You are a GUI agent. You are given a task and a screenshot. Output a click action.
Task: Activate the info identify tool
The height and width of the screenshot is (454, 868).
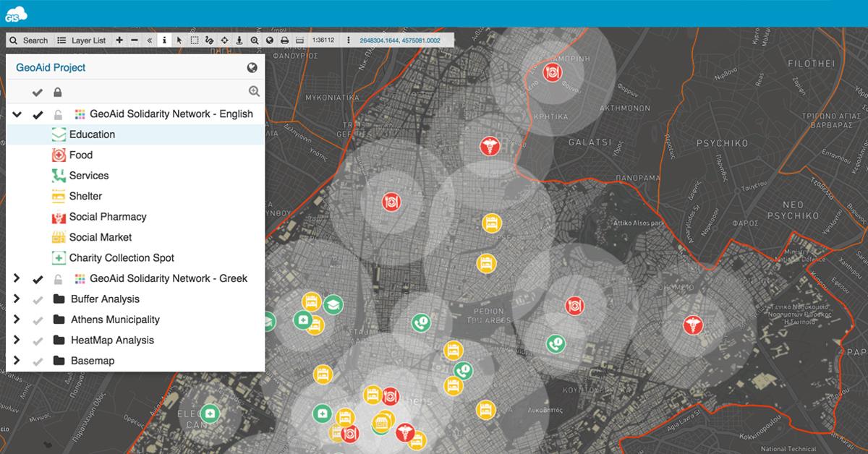[x=164, y=40]
